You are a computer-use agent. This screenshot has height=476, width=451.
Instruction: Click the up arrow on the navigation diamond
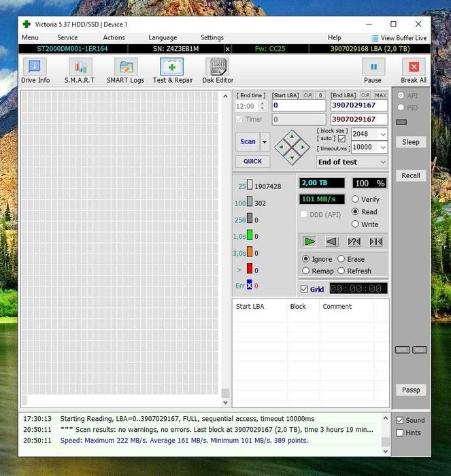(x=292, y=137)
